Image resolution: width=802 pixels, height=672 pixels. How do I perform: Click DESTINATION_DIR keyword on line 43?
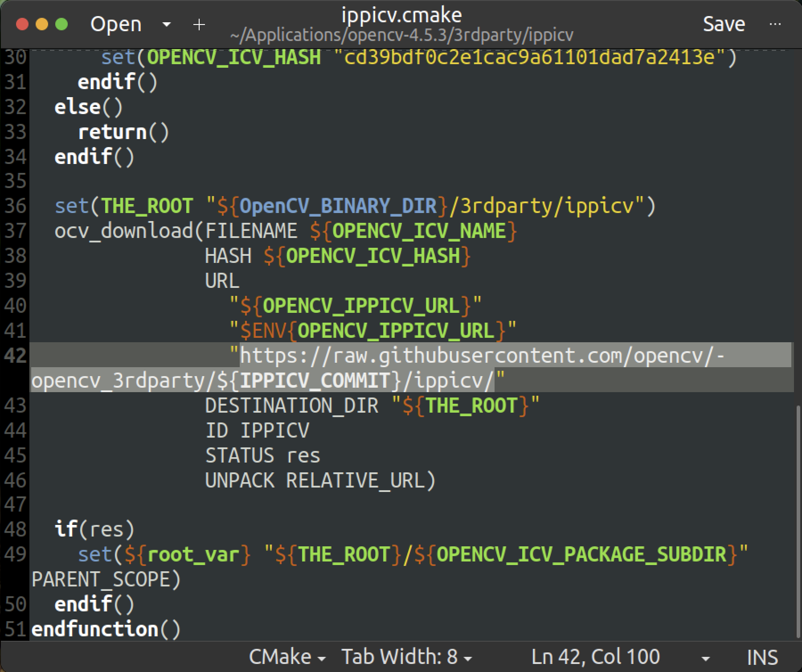click(291, 405)
